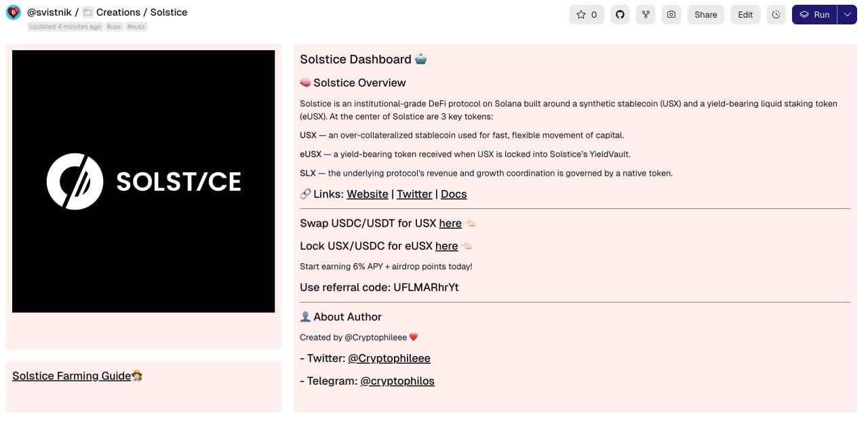Star this Solstice dashboard
The image size is (868, 422).
tap(587, 15)
